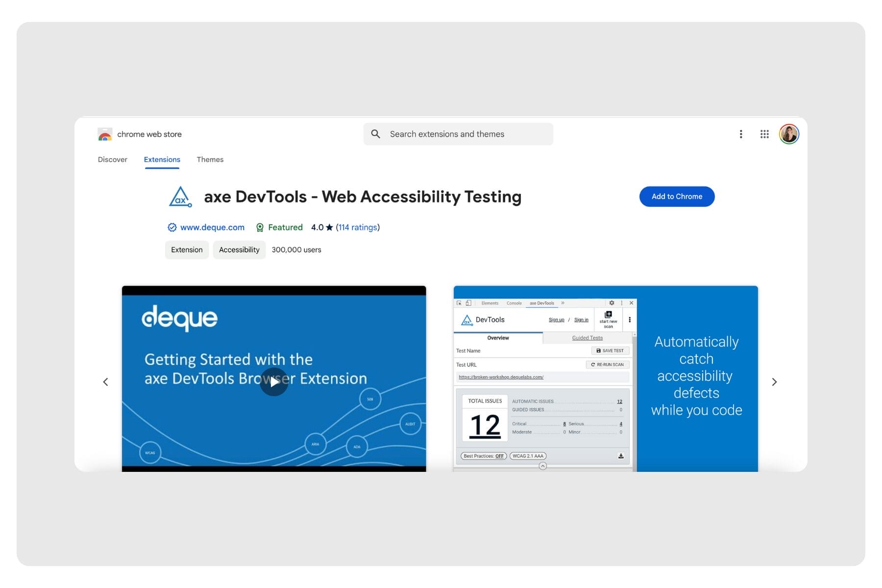Image resolution: width=882 pixels, height=588 pixels.
Task: Open the Themes tab
Action: (210, 160)
